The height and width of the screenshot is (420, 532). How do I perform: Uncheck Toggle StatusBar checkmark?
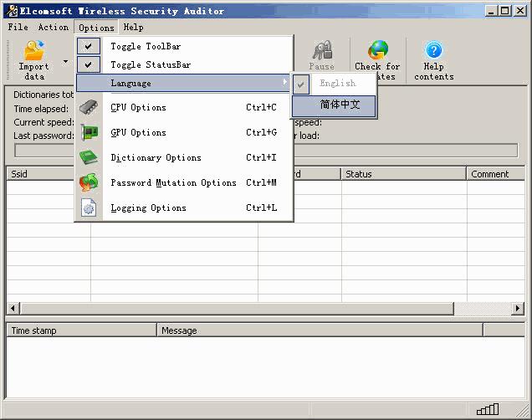(x=89, y=64)
